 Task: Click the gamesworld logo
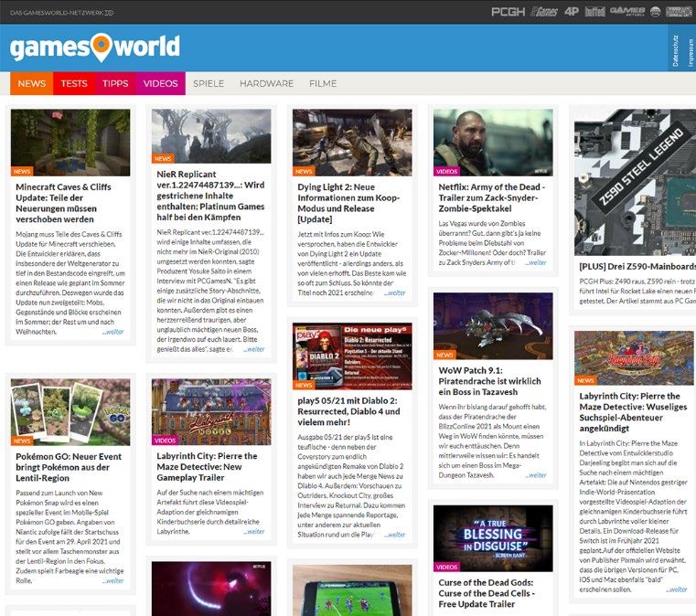click(95, 47)
